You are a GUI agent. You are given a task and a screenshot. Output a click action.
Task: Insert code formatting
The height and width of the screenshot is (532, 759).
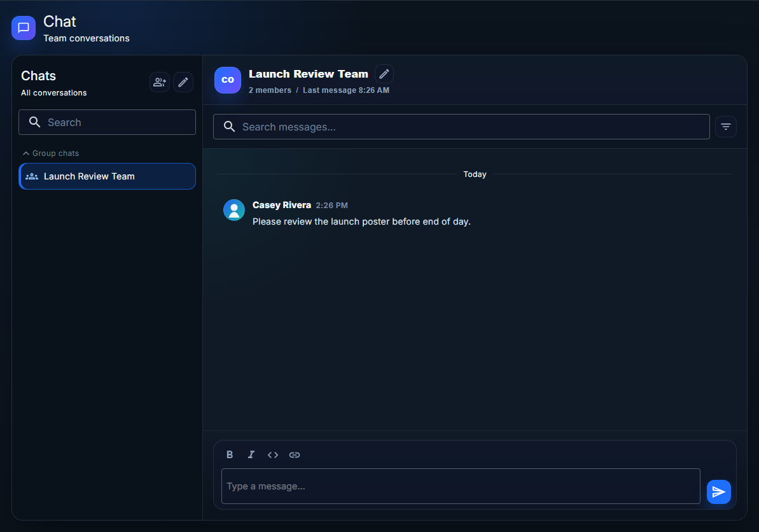[x=273, y=454]
